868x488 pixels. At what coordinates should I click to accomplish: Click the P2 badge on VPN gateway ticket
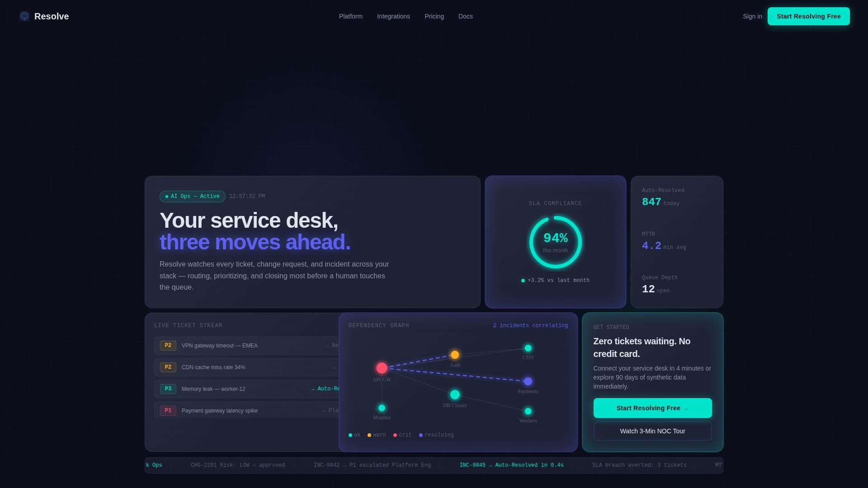pyautogui.click(x=168, y=346)
